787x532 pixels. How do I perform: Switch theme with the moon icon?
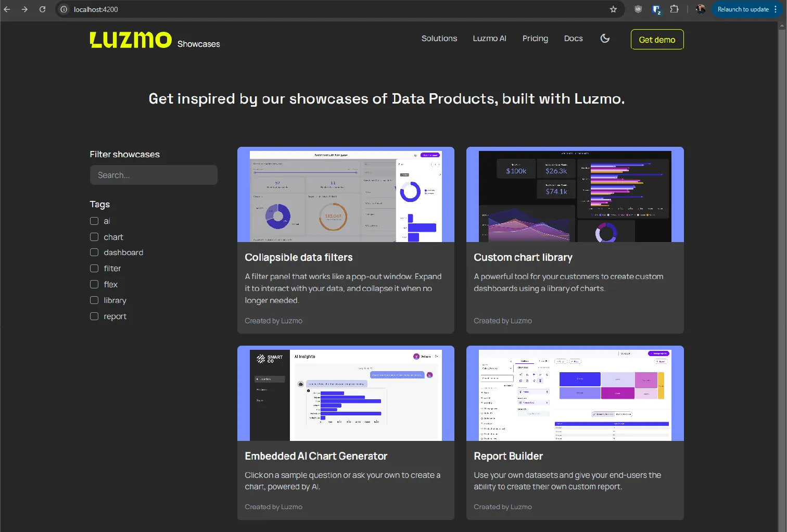605,39
